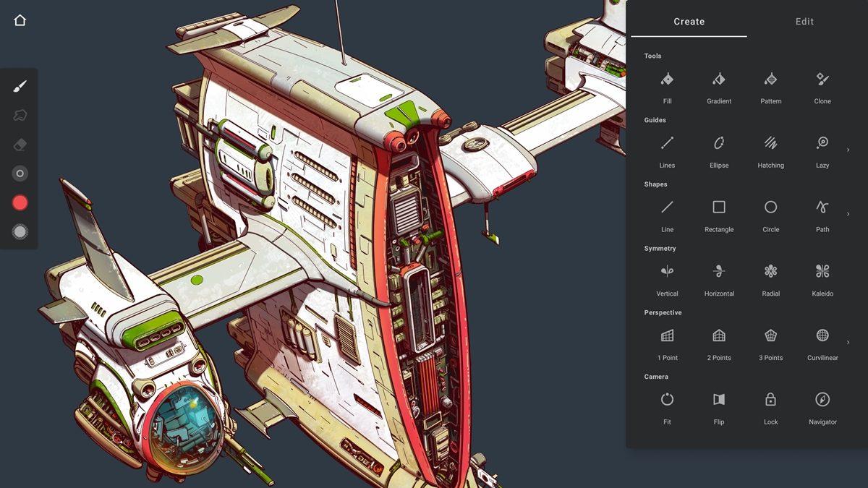Switch to the eraser tool
Image resolution: width=868 pixels, height=488 pixels.
pos(20,145)
